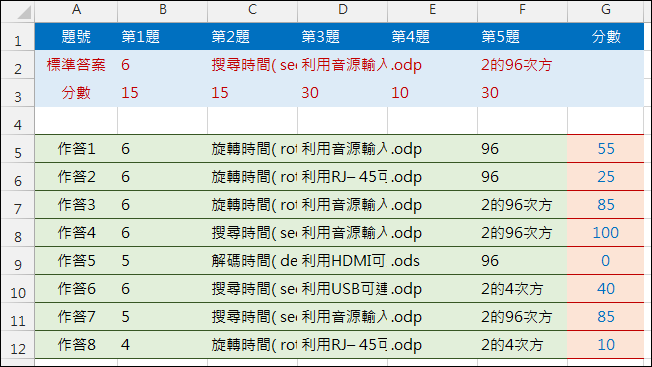Select standard answer cell 2的96次方 in row 2
Screen dimensions: 652x367
(522, 65)
